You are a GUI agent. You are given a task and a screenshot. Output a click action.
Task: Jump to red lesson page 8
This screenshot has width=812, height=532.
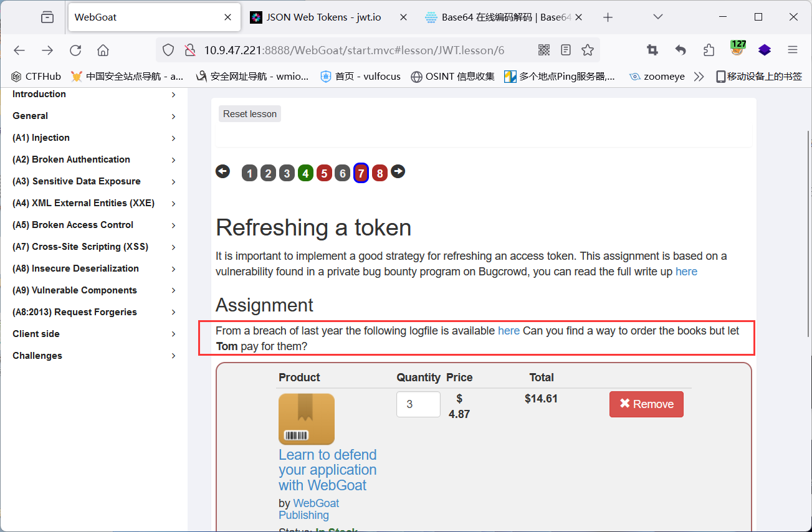pos(380,173)
